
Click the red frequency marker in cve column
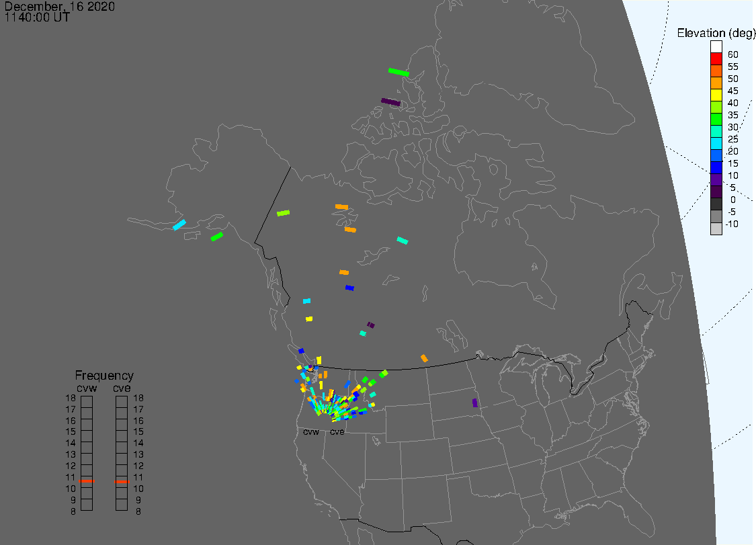pyautogui.click(x=122, y=481)
